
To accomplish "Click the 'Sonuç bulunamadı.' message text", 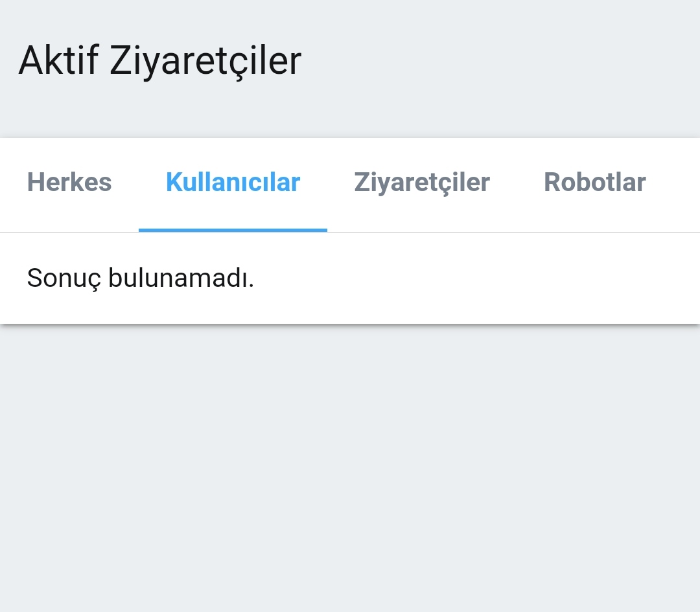I will (140, 278).
